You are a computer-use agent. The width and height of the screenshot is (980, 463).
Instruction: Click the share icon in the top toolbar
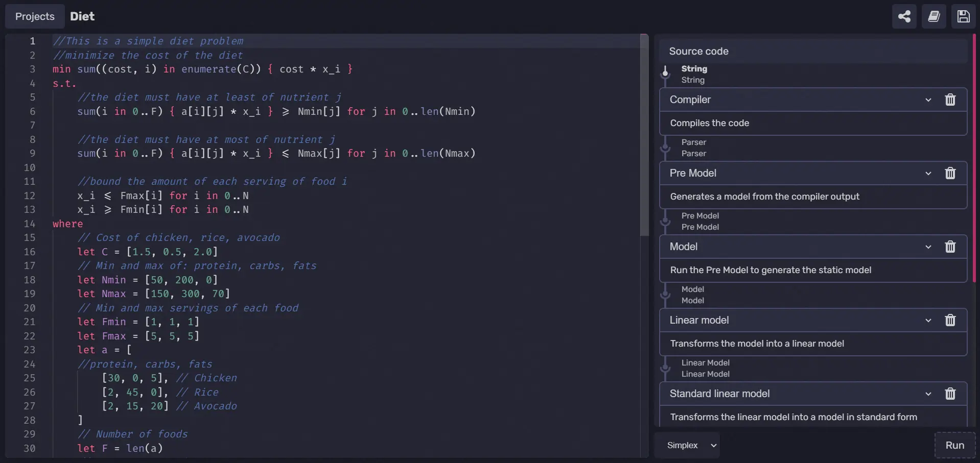(904, 16)
